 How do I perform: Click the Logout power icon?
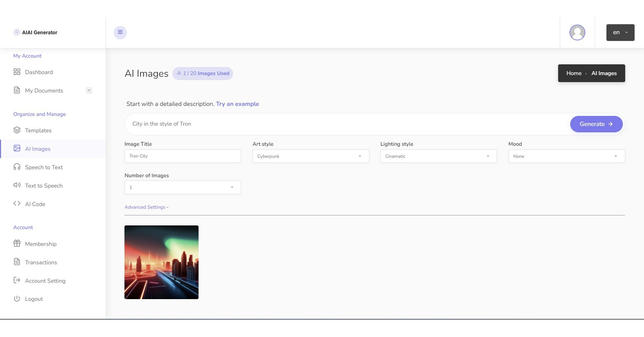pos(17,299)
